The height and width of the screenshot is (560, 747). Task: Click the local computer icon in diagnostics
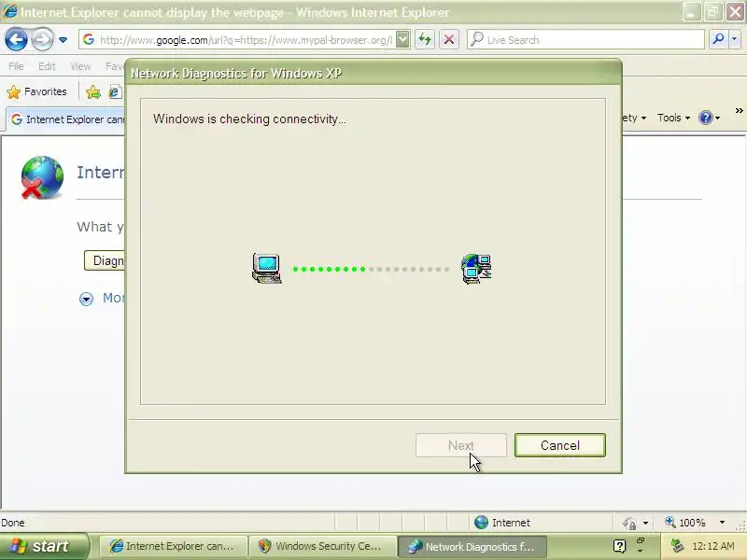(x=266, y=269)
